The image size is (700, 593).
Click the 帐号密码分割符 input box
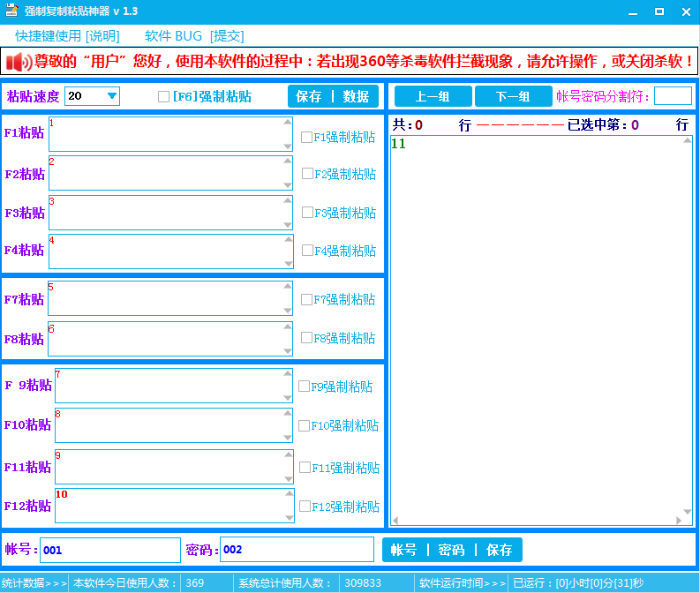[x=673, y=96]
